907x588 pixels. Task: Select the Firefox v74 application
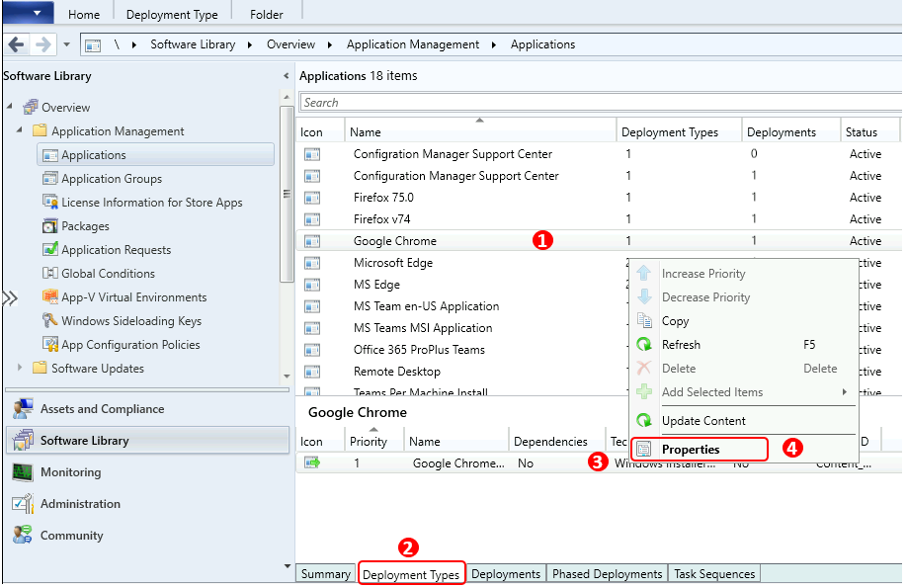(599, 219)
